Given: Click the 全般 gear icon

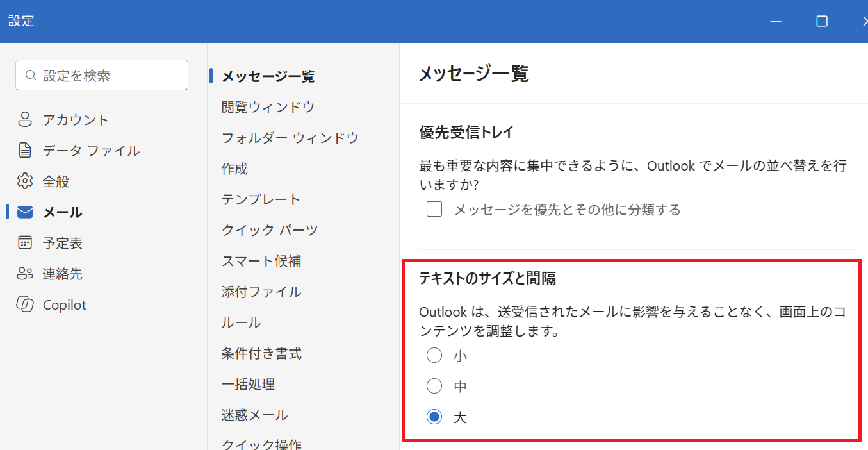Looking at the screenshot, I should coord(25,181).
